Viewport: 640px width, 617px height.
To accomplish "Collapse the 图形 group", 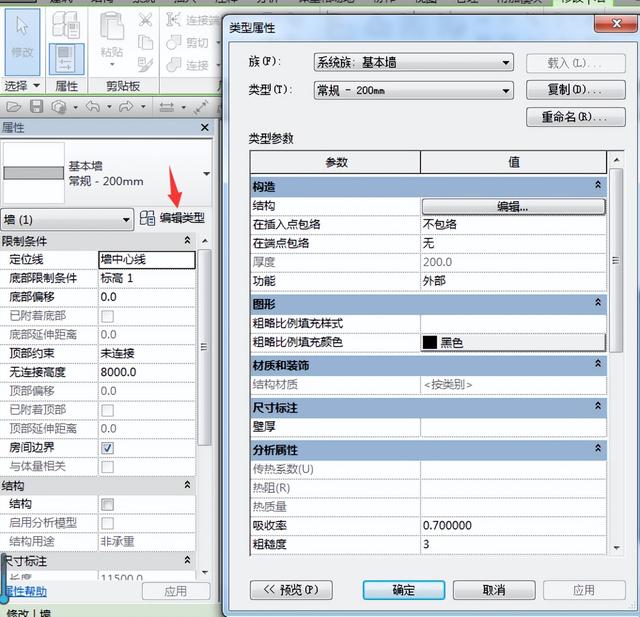I will (x=598, y=302).
